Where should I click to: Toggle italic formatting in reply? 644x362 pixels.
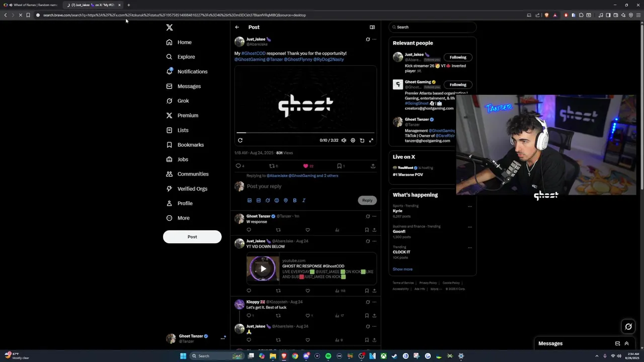tap(304, 201)
